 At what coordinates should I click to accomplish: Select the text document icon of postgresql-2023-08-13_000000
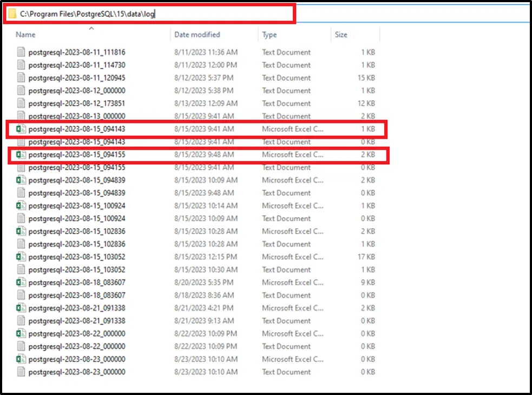[x=21, y=116]
